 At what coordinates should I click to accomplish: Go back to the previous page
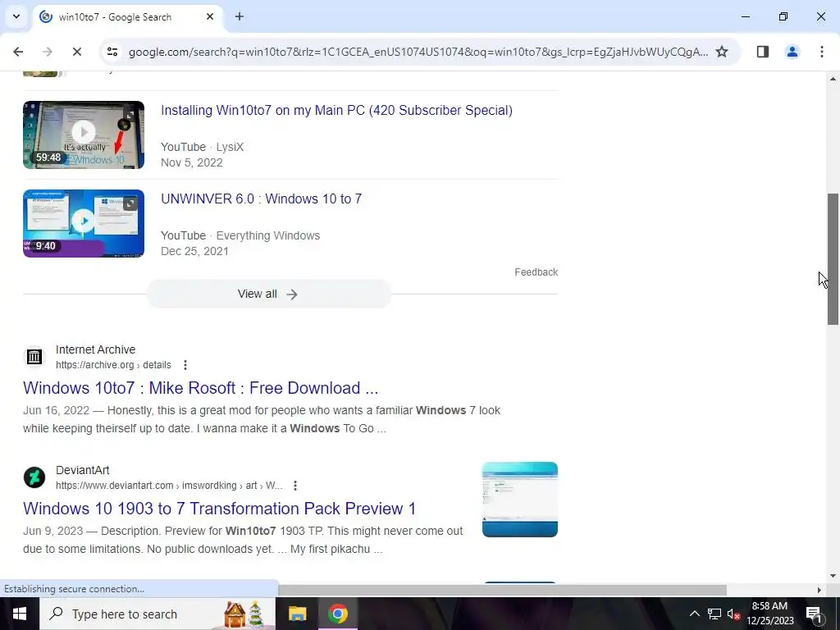click(x=18, y=52)
